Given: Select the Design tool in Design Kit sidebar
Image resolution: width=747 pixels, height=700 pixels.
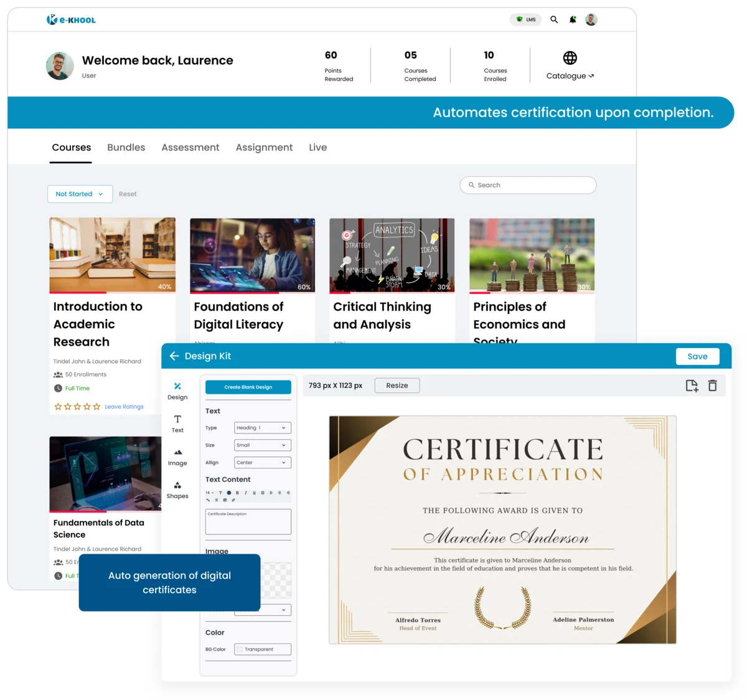Looking at the screenshot, I should click(178, 391).
